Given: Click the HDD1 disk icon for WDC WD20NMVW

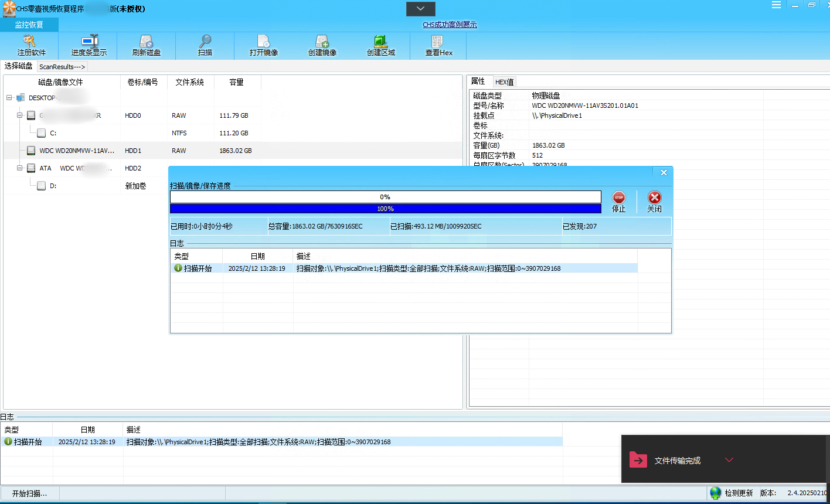Looking at the screenshot, I should (x=31, y=151).
